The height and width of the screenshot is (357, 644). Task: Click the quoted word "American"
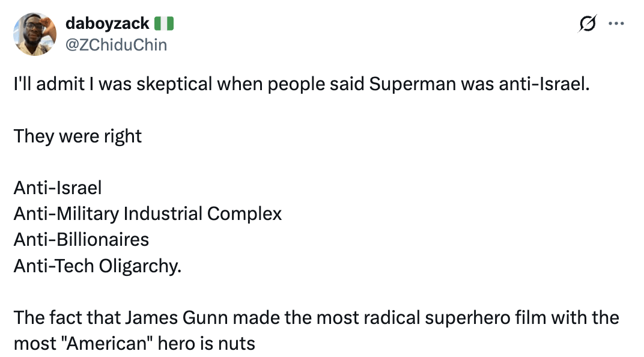click(x=102, y=343)
